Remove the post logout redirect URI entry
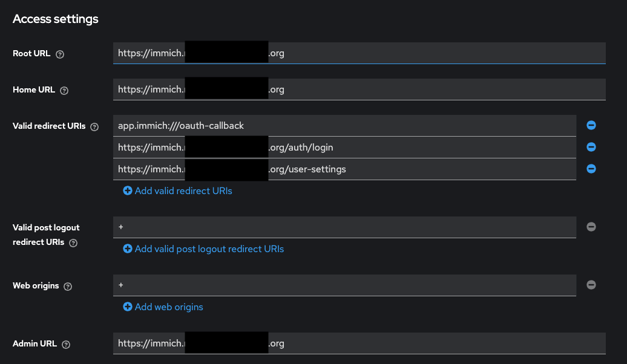627x364 pixels. [591, 227]
